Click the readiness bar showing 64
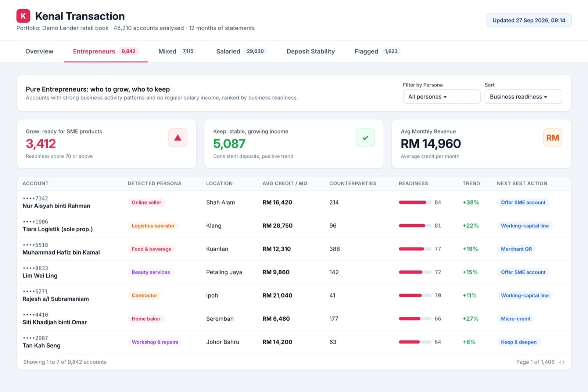The height and width of the screenshot is (392, 588). (x=415, y=342)
